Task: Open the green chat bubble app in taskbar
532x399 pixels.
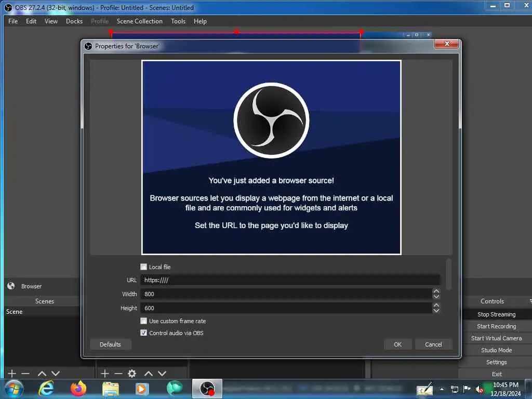Action: coord(175,388)
